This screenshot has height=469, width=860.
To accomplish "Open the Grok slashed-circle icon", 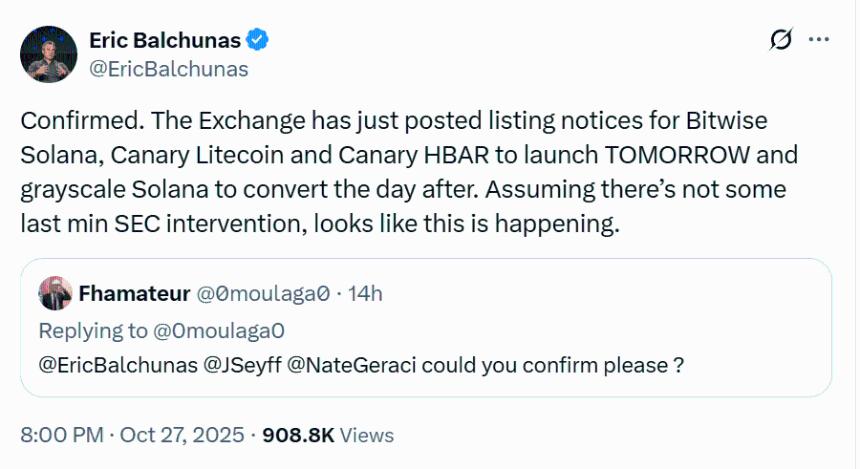I will tap(781, 40).
